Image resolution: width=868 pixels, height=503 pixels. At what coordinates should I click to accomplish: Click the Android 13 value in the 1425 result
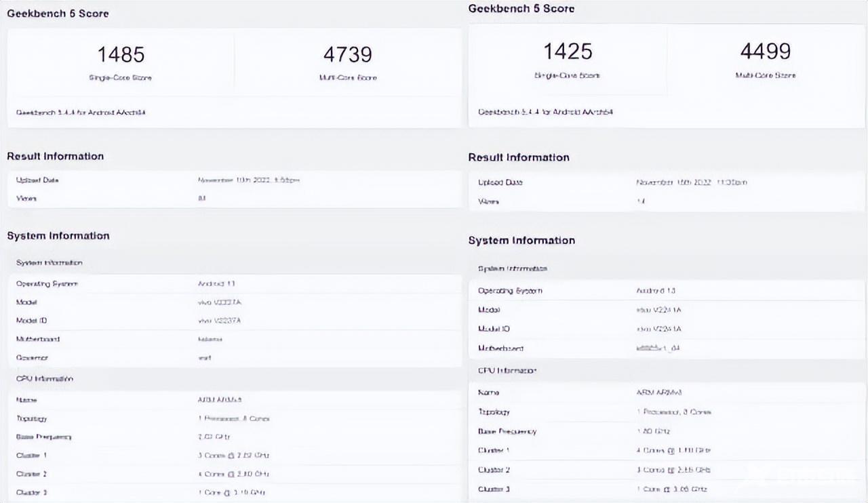[656, 291]
